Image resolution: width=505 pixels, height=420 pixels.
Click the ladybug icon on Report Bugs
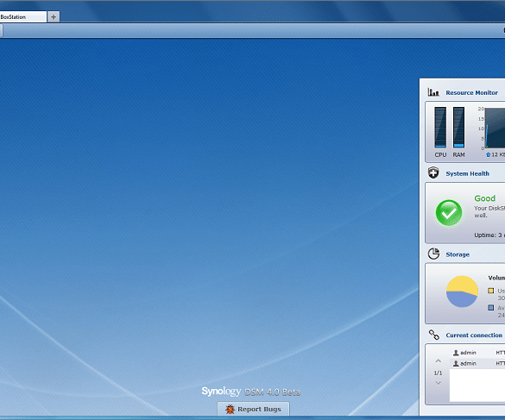point(230,409)
